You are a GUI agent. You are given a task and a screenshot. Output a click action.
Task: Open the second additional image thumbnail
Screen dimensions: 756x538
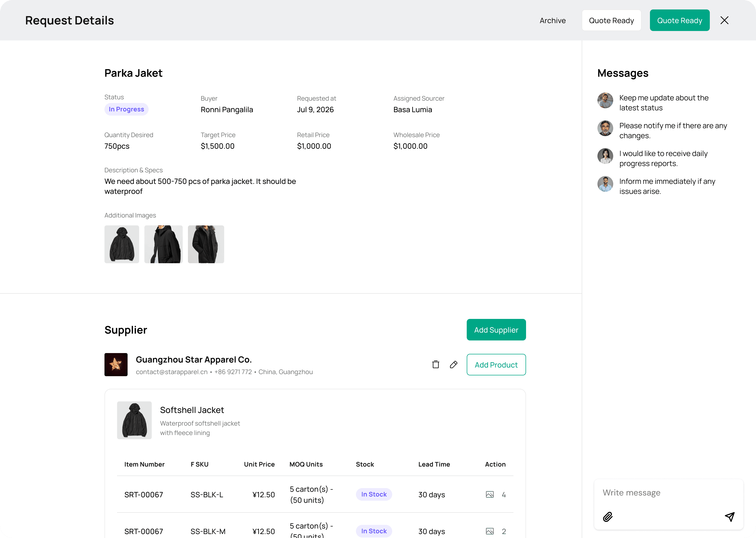click(164, 245)
